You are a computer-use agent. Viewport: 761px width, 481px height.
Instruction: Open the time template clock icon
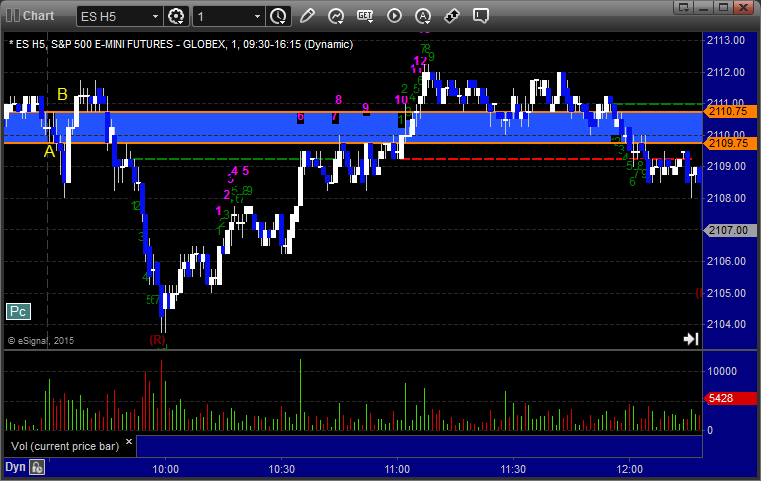[279, 16]
